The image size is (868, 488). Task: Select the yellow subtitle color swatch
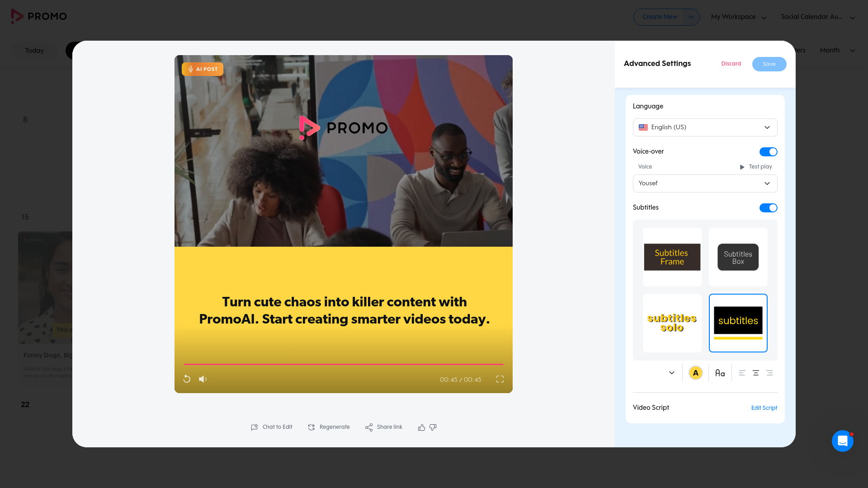click(x=696, y=373)
